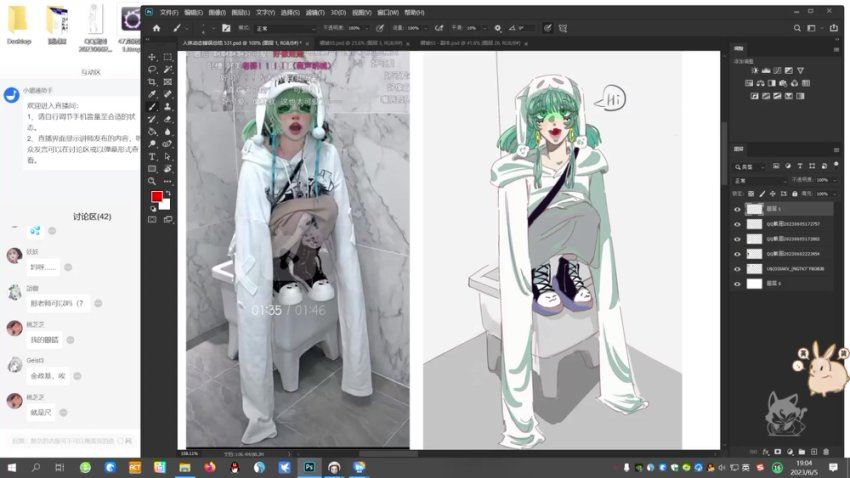The width and height of the screenshot is (850, 478).
Task: Open layer opacity dropdown arrow
Action: [x=833, y=180]
